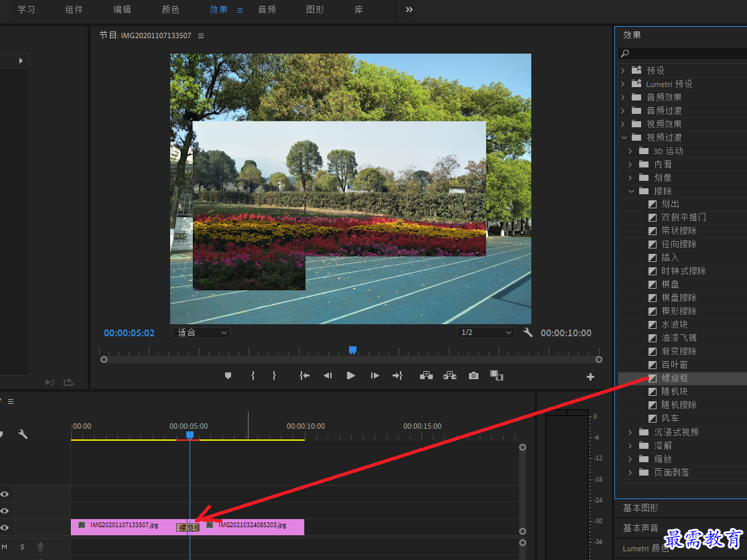Image resolution: width=747 pixels, height=560 pixels.
Task: Mark Out point
Action: point(275,376)
